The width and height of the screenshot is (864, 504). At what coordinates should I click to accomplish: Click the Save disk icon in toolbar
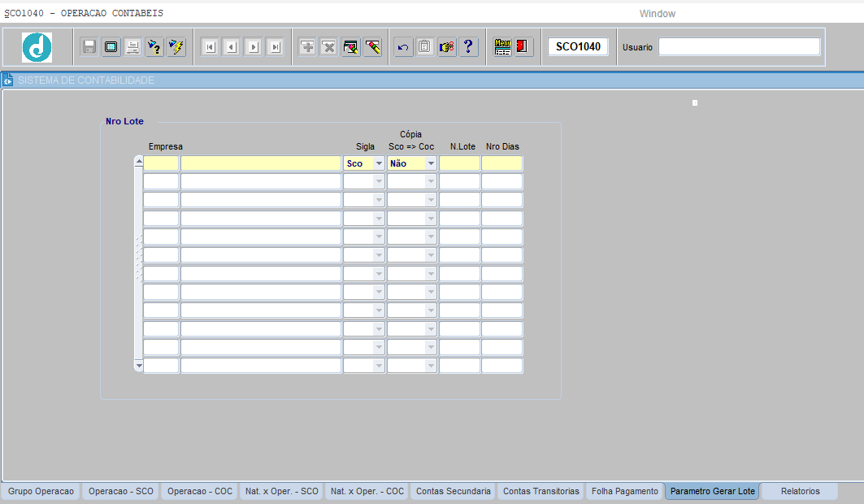point(89,47)
